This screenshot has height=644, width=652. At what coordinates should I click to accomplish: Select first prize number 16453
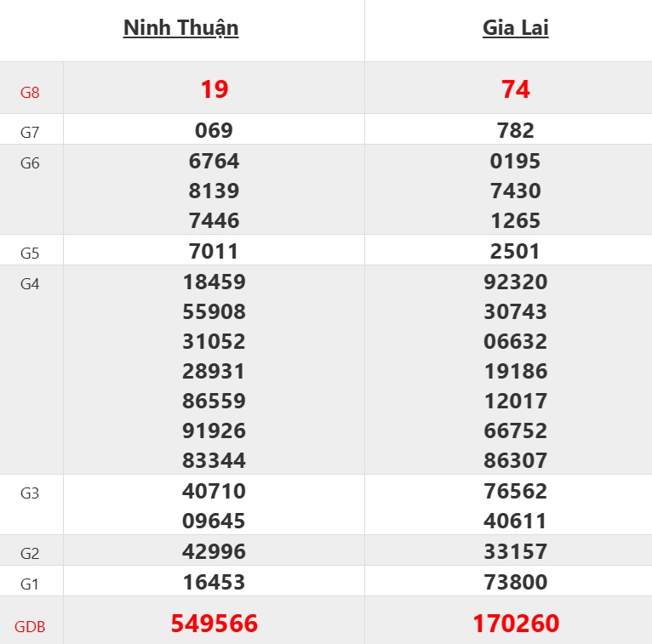coord(214,583)
